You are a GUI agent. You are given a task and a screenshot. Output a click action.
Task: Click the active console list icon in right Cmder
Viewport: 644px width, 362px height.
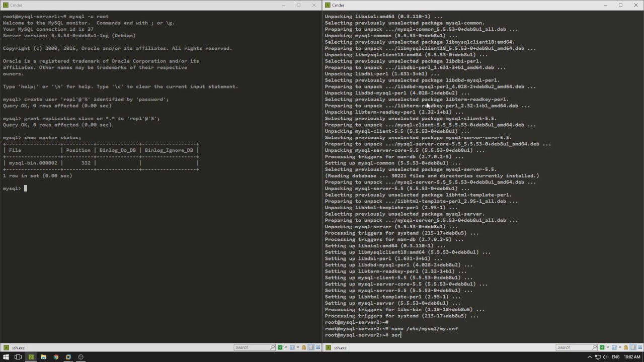614,347
